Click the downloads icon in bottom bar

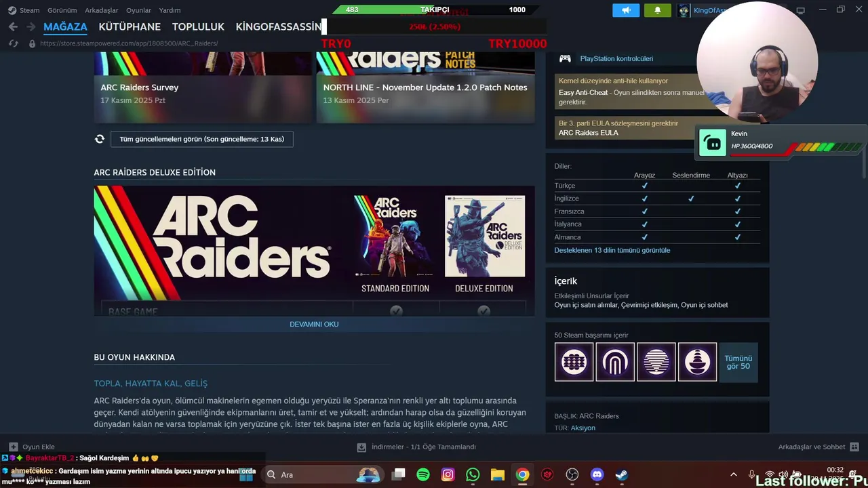(x=361, y=447)
